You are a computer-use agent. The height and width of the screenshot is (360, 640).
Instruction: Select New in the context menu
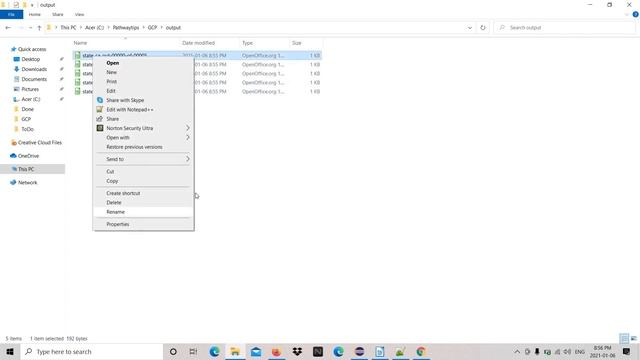coord(143,72)
